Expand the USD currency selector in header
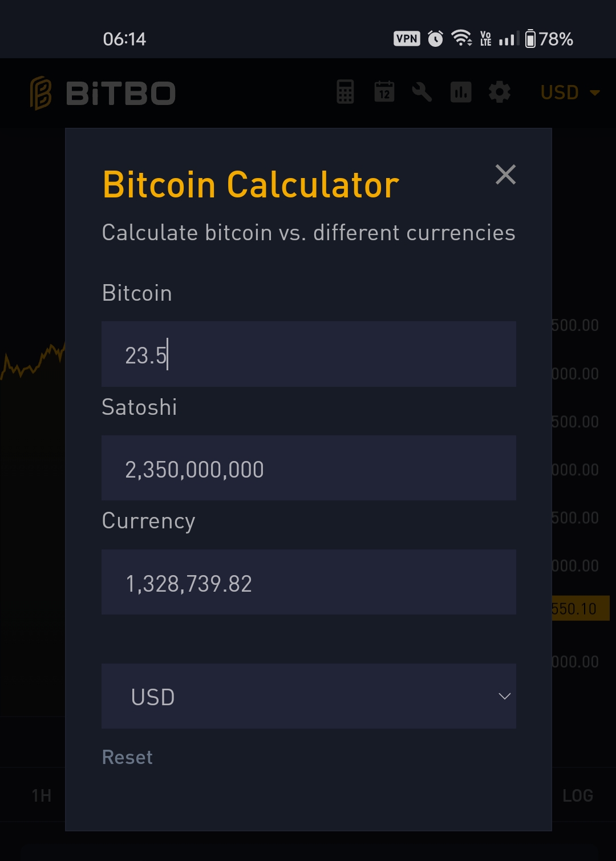 [x=570, y=92]
